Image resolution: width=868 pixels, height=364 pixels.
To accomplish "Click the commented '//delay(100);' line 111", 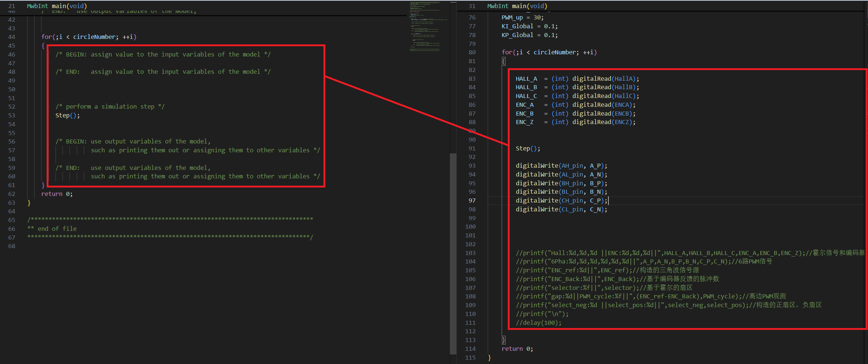I will pyautogui.click(x=539, y=323).
